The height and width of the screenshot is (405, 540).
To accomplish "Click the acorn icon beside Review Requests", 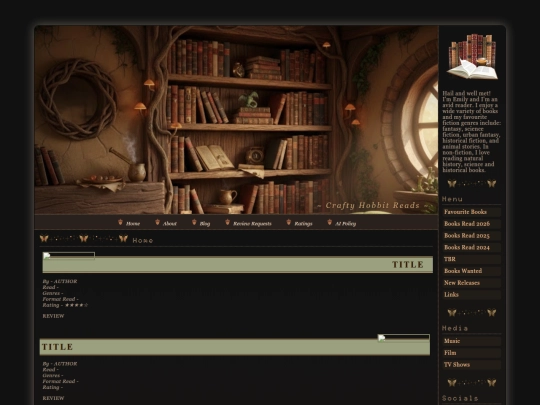I will [227, 222].
